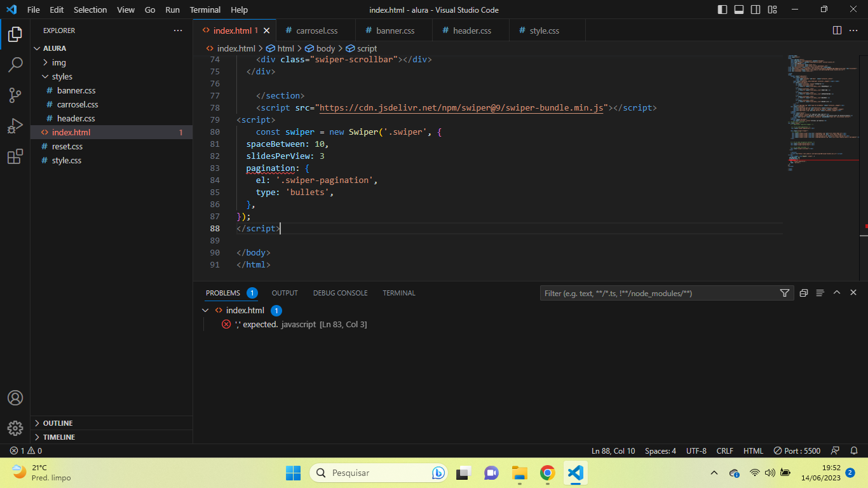868x488 pixels.
Task: Open the Search view in activity bar
Action: pos(15,64)
